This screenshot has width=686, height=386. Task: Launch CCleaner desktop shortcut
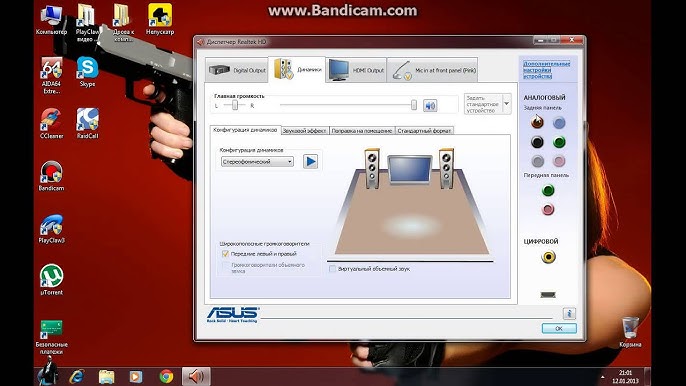click(51, 124)
